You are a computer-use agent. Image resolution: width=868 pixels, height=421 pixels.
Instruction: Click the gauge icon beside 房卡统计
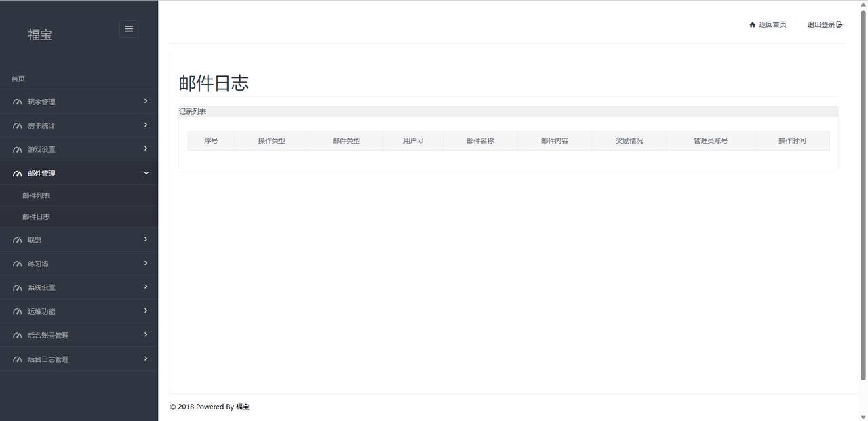click(17, 126)
